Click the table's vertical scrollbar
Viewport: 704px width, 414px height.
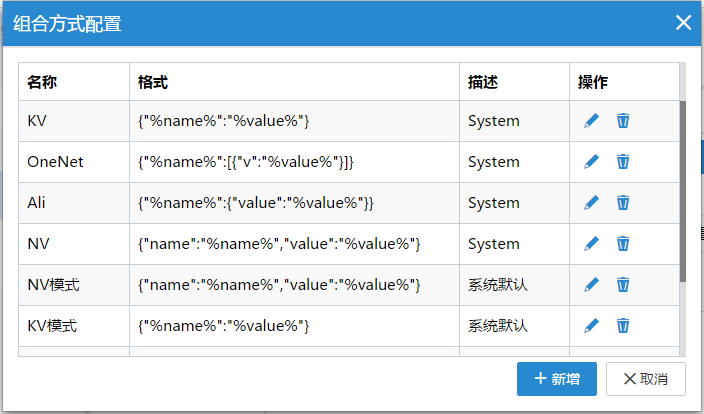pos(683,190)
